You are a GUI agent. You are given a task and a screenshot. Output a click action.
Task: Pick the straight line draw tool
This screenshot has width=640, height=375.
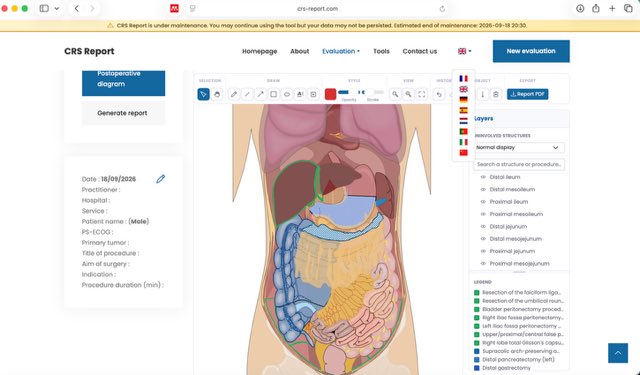tap(247, 94)
